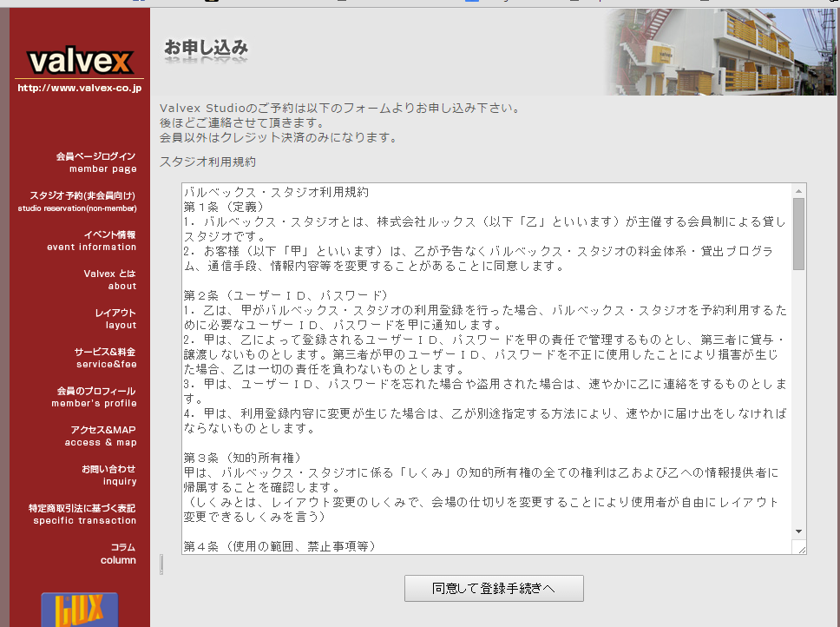Image resolution: width=840 pixels, height=627 pixels.
Task: Click the terms textarea scroll down arrow
Action: 798,531
